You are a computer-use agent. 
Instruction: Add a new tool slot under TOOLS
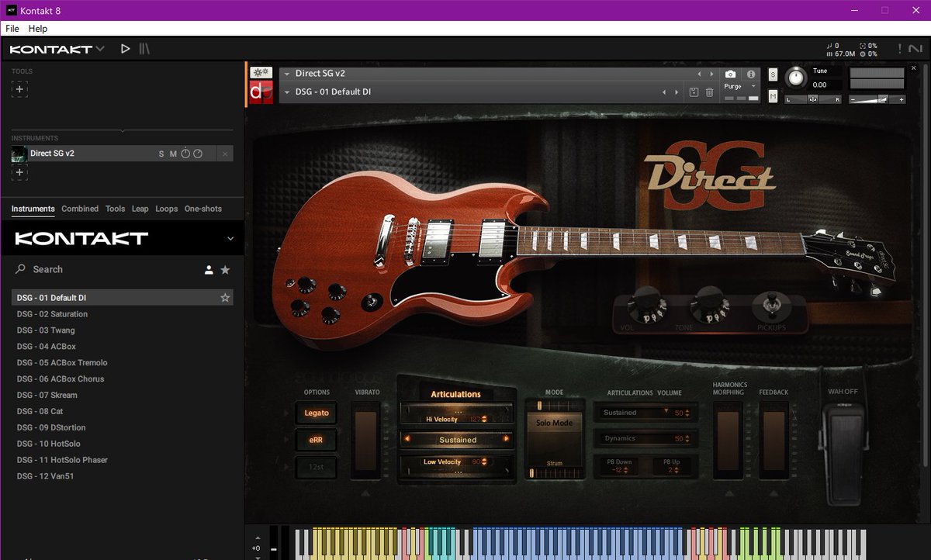pos(19,89)
